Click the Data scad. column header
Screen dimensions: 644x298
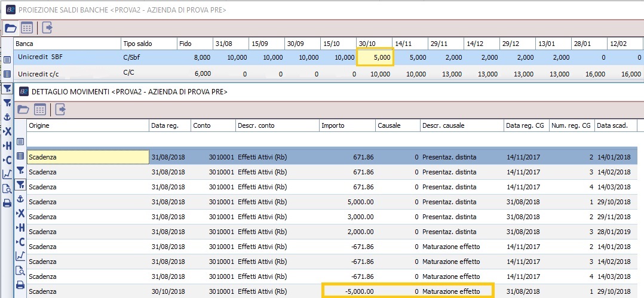[x=616, y=125]
